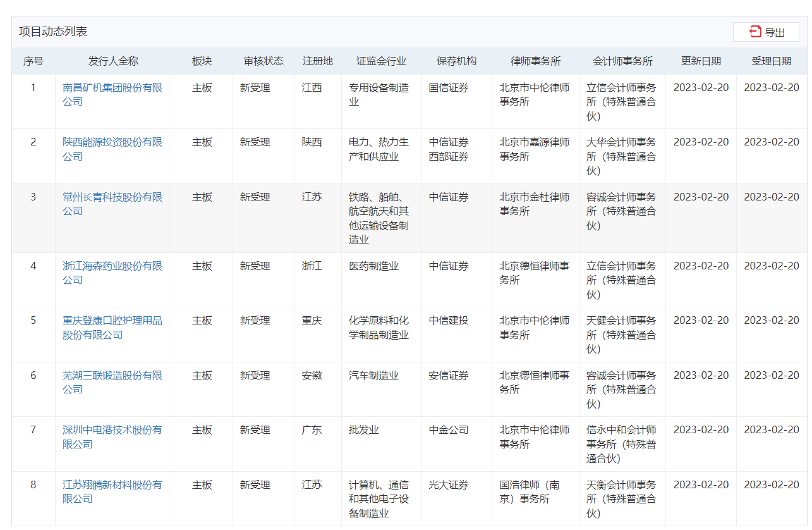Viewport: 812px width, 530px height.
Task: Click the 序号 column header
Action: point(33,61)
